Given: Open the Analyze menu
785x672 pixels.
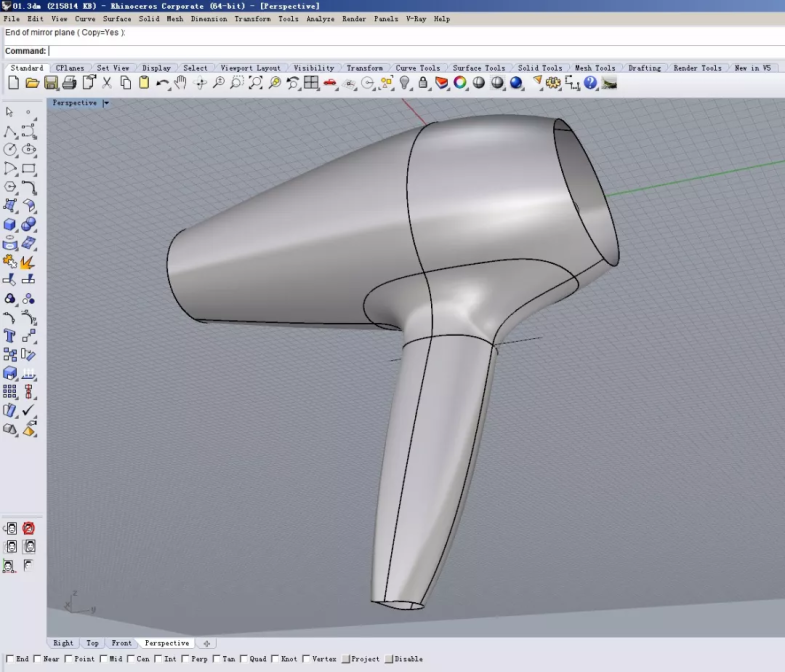Looking at the screenshot, I should [320, 19].
